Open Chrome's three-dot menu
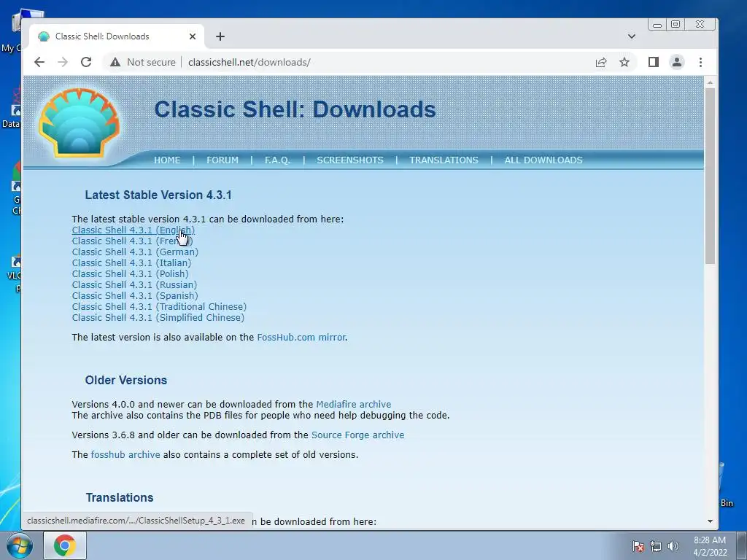This screenshot has width=747, height=560. tap(700, 63)
